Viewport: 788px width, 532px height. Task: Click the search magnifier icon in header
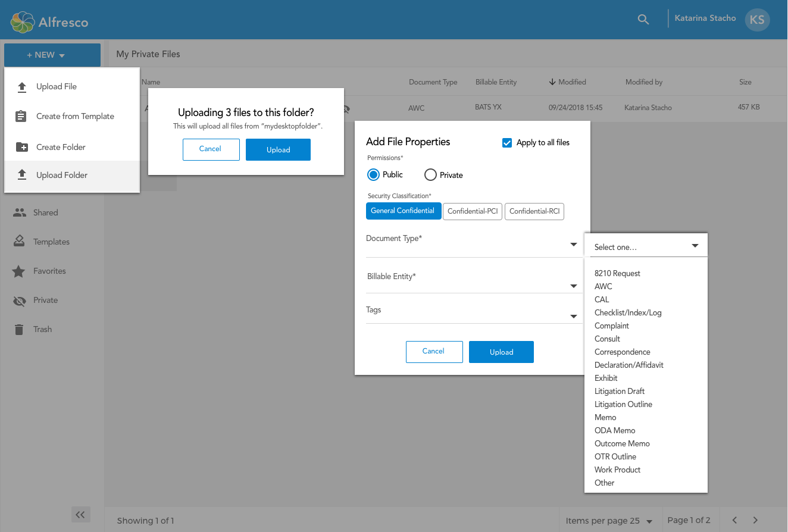click(643, 19)
